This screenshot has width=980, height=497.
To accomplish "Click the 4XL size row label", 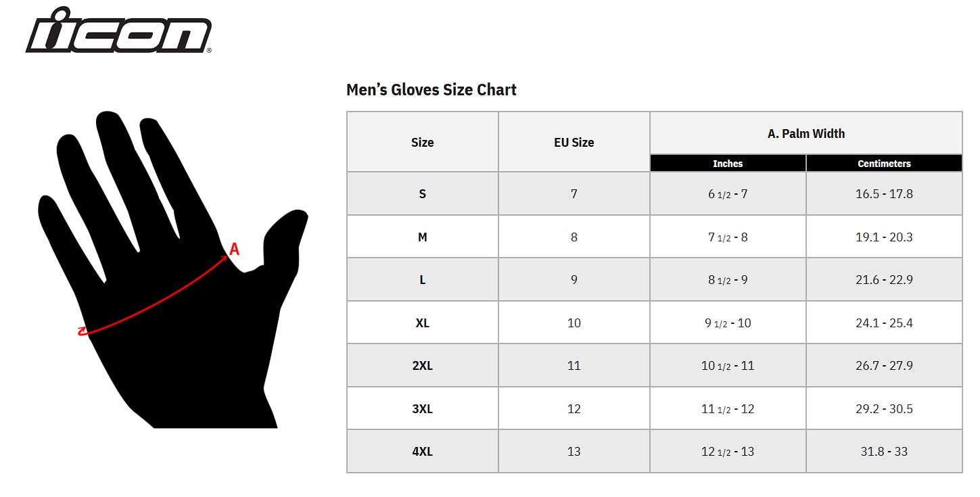I will pos(422,452).
